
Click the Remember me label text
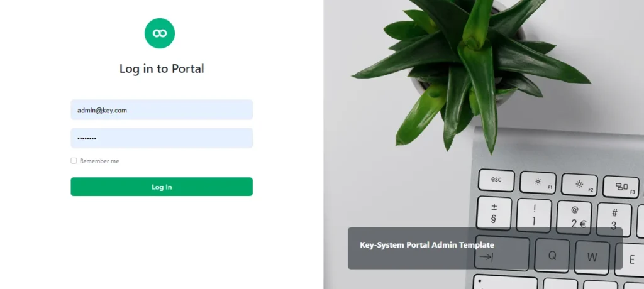pyautogui.click(x=99, y=161)
